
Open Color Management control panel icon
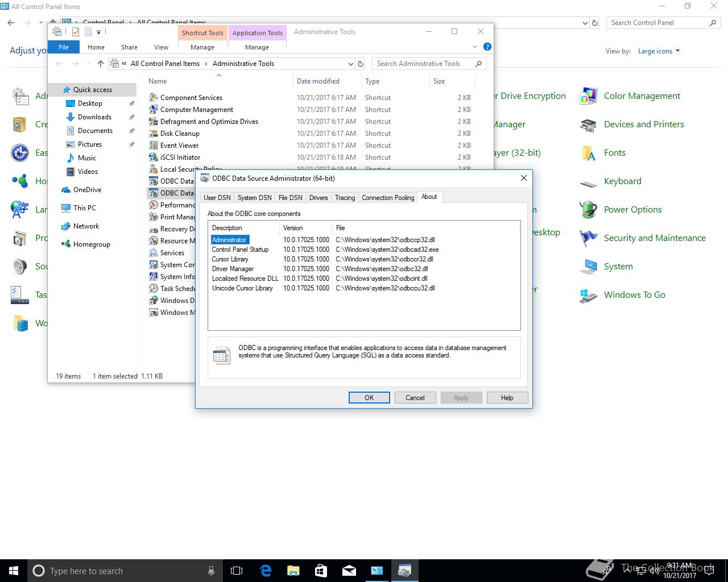(x=588, y=96)
